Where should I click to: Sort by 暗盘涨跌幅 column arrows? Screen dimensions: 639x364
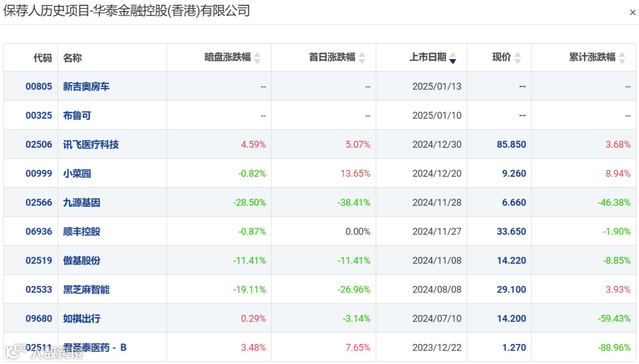(257, 58)
